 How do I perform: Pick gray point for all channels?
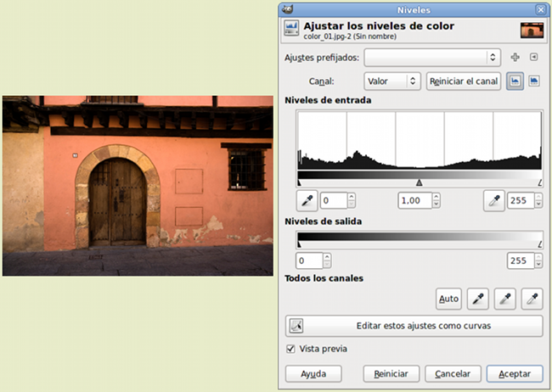click(504, 299)
